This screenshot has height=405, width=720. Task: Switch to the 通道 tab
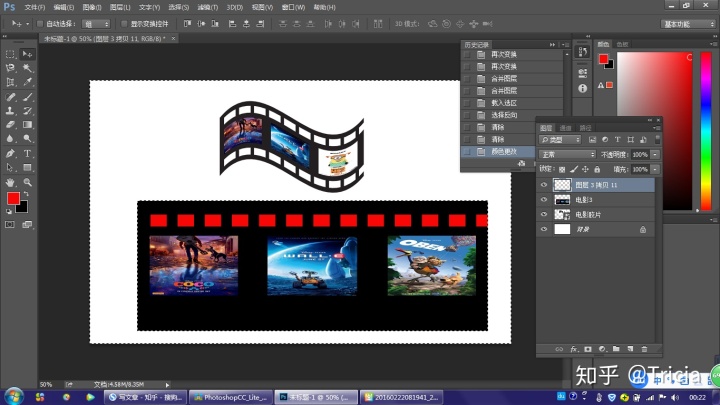tap(565, 128)
